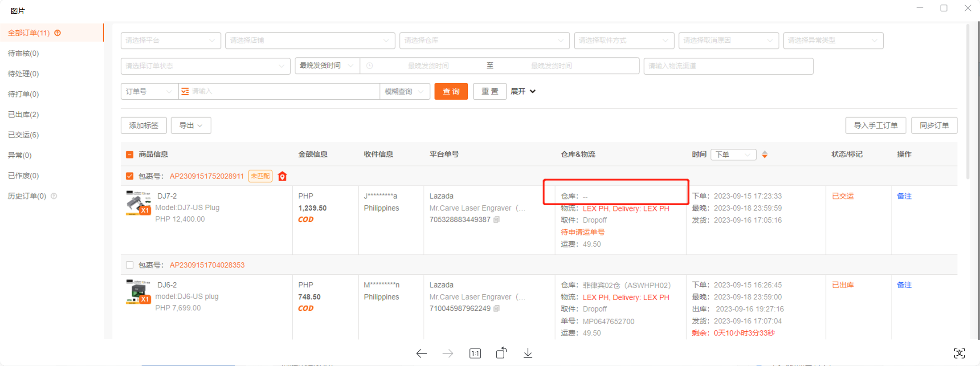Select 全部订单(11) tab

tap(52, 33)
